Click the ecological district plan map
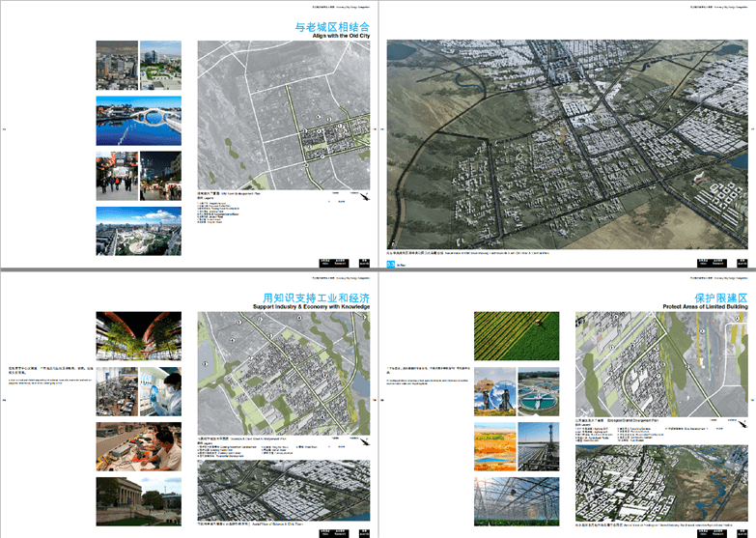 pos(662,365)
